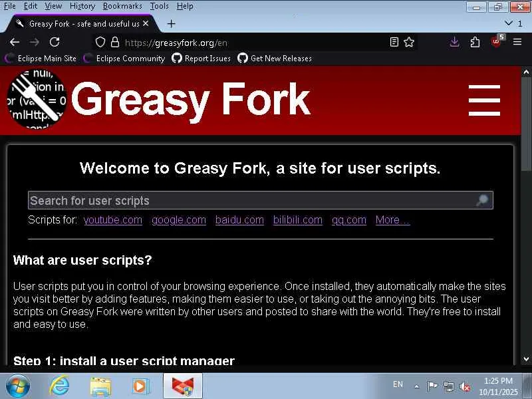Open Action Center flag icon
The width and height of the screenshot is (532, 399).
pos(432,386)
